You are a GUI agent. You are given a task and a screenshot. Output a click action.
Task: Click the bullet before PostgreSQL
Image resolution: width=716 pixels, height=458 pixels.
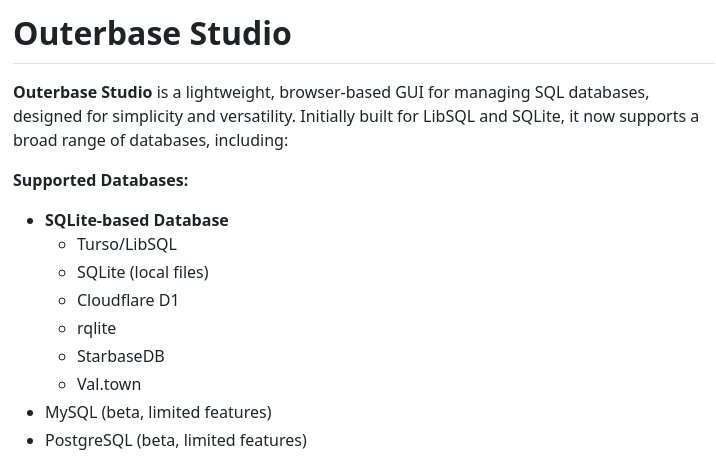31,441
